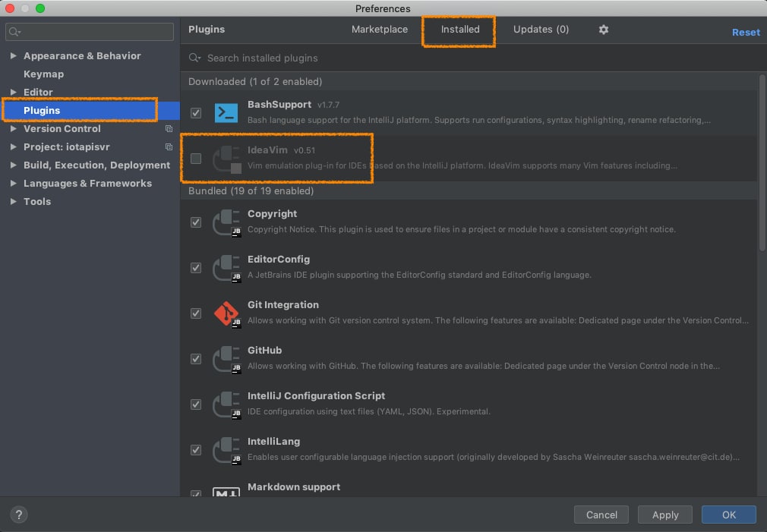Click the IdeaVim plugin icon

226,159
